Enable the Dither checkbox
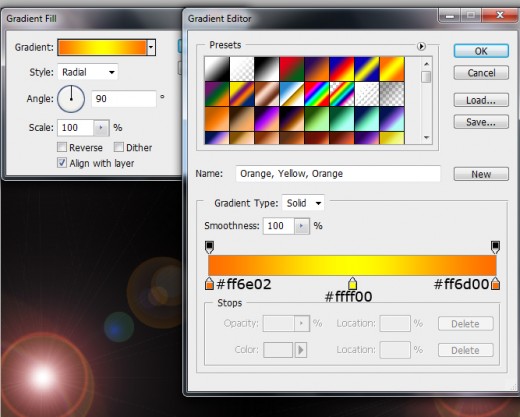Screen dimensions: 520x417 tap(119, 147)
